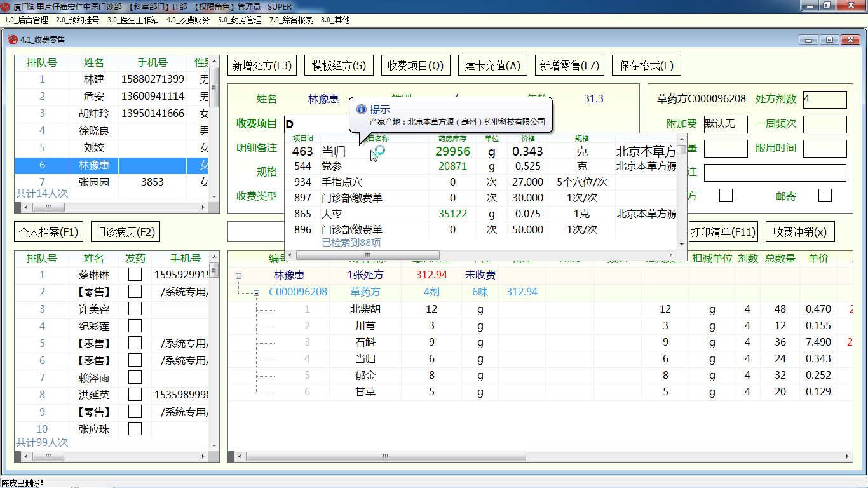The height and width of the screenshot is (488, 868).
Task: Open the 4.0_收费财务 menu
Action: [x=187, y=20]
